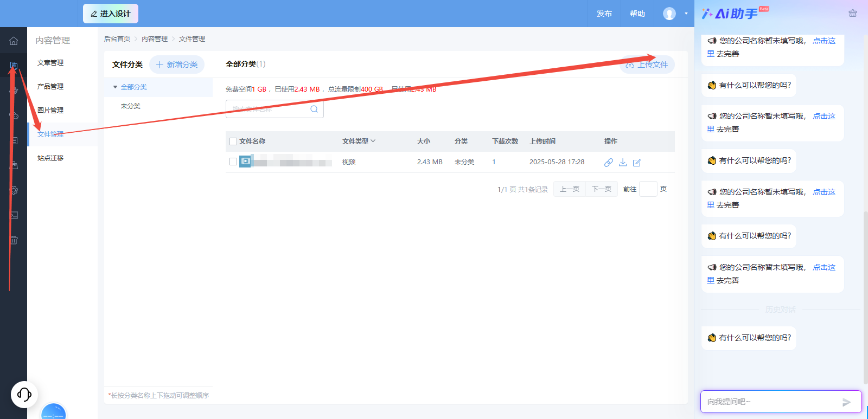This screenshot has width=868, height=419.
Task: Open the 文件类型 filter dropdown
Action: click(359, 141)
